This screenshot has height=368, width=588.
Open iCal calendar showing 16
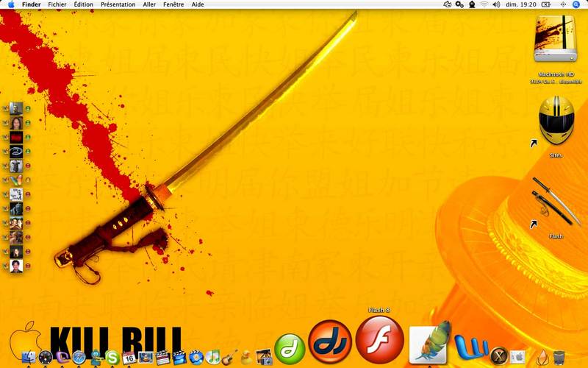click(x=129, y=358)
